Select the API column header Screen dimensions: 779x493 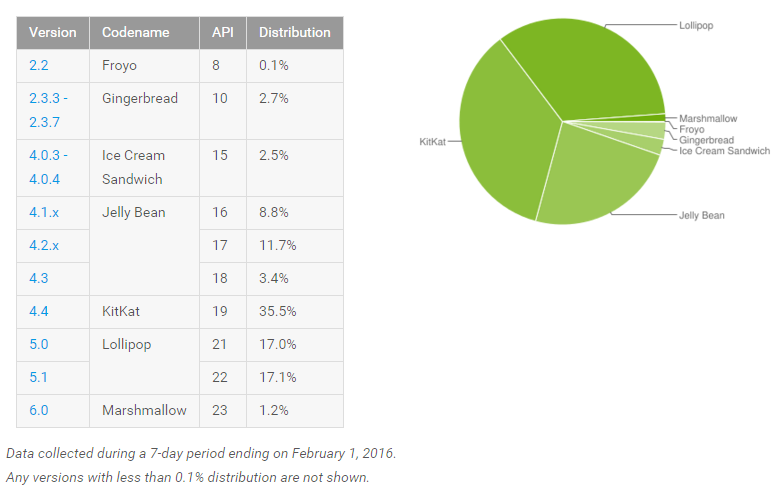223,32
